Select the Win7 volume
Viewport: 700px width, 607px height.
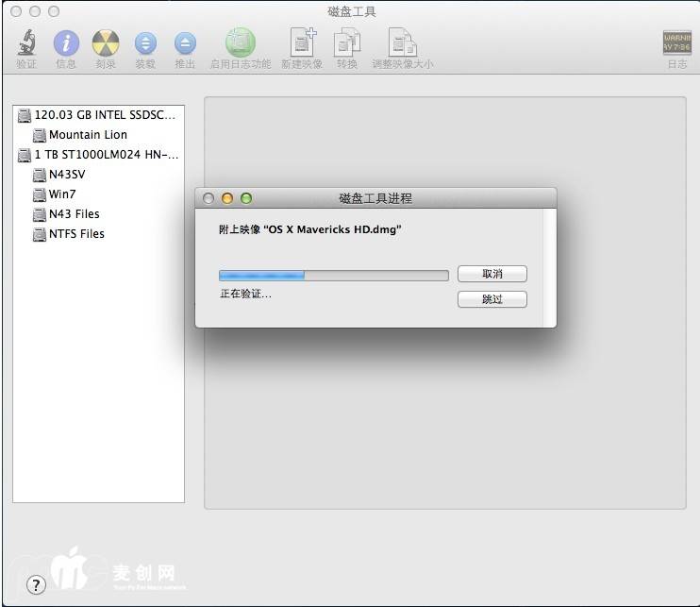(x=62, y=194)
